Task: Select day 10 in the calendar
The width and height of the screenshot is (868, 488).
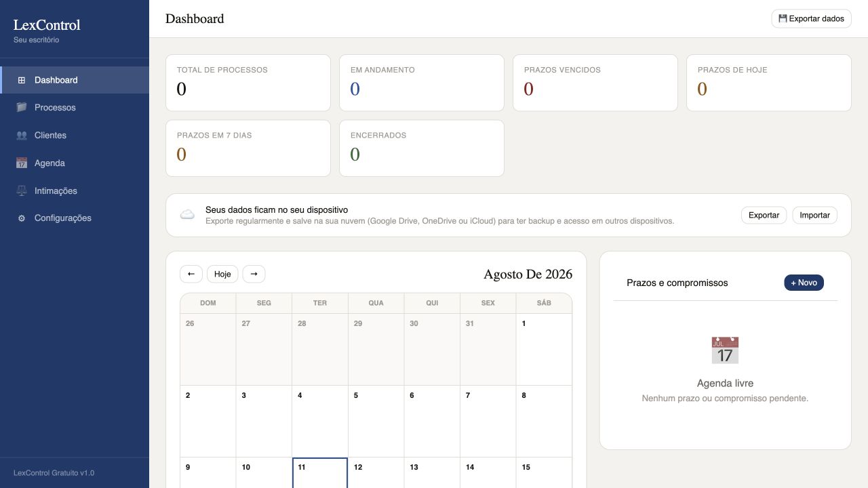Action: [264, 473]
